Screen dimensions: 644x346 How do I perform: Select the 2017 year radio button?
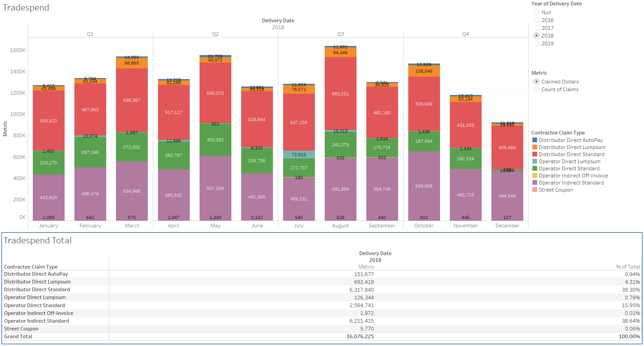tap(536, 28)
